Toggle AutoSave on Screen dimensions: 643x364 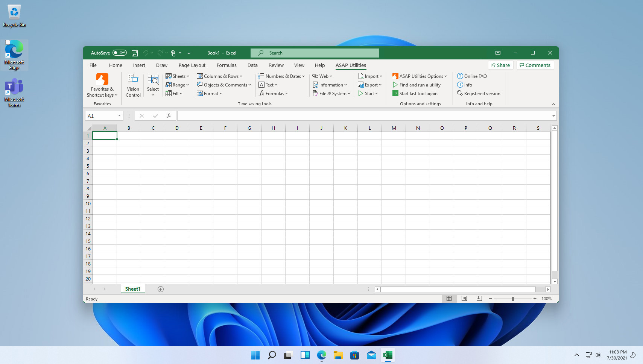click(119, 53)
